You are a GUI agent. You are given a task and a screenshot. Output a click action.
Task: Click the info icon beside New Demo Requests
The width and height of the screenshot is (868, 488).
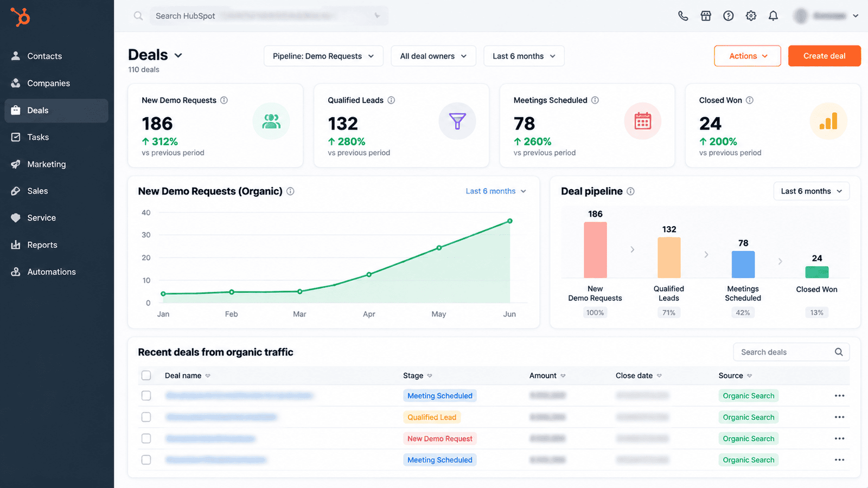[x=224, y=100]
